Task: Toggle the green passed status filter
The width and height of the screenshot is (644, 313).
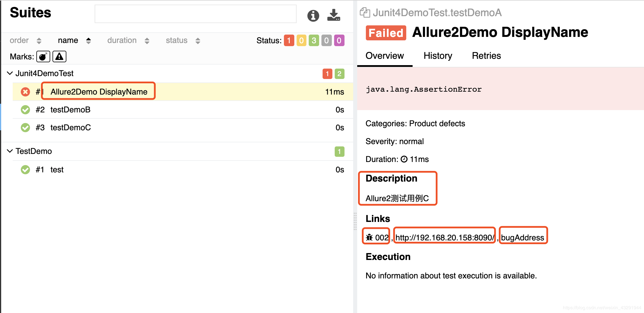Action: (x=314, y=41)
